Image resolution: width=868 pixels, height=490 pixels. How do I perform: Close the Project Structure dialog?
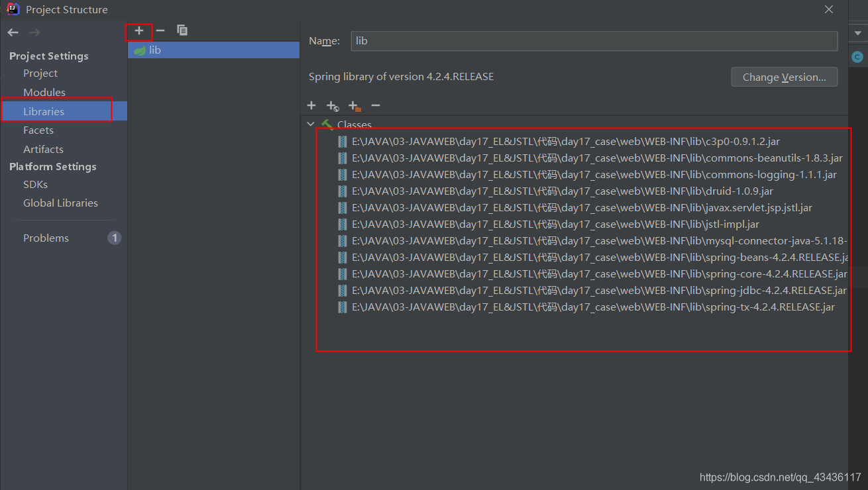(x=829, y=9)
